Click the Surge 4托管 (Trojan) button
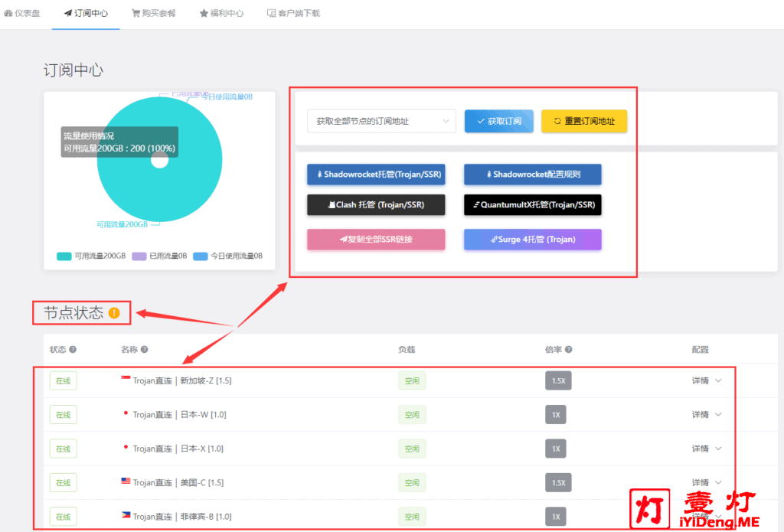This screenshot has width=784, height=532. 533,240
